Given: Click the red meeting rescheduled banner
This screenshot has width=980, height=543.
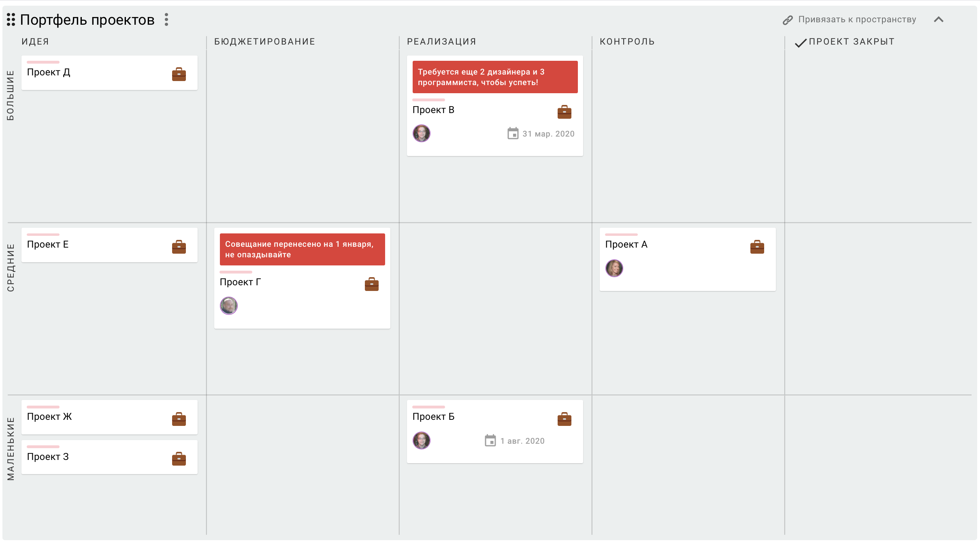Looking at the screenshot, I should point(302,249).
